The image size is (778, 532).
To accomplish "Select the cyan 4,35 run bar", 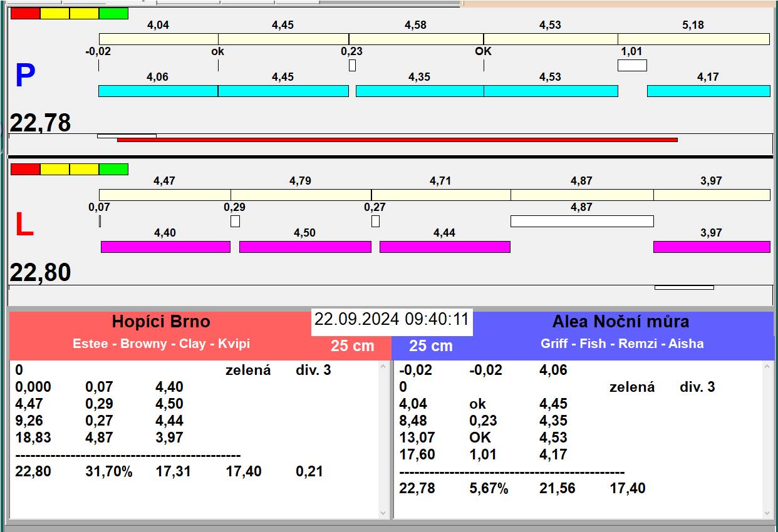I will click(x=419, y=91).
